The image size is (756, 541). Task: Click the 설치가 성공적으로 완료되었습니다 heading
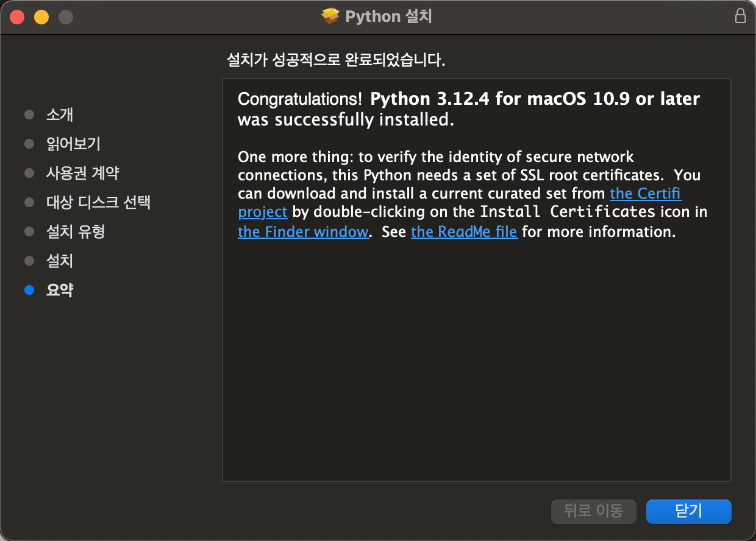pyautogui.click(x=336, y=60)
